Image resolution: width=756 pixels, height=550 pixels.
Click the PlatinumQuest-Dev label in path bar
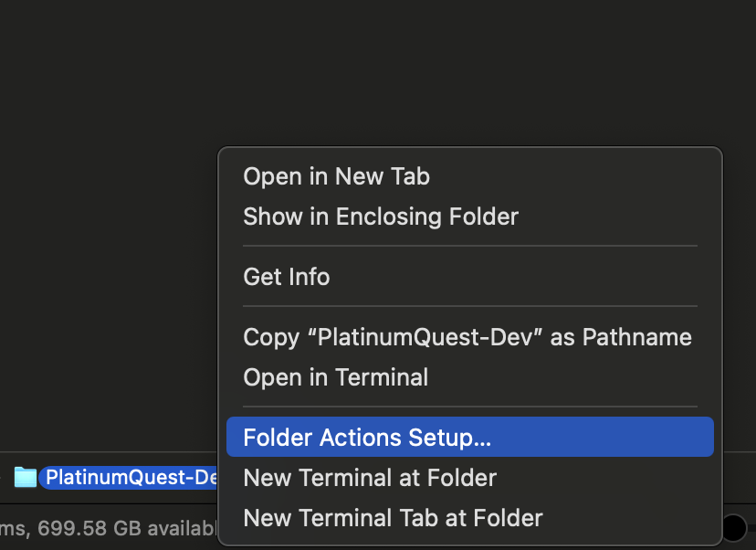click(x=130, y=477)
